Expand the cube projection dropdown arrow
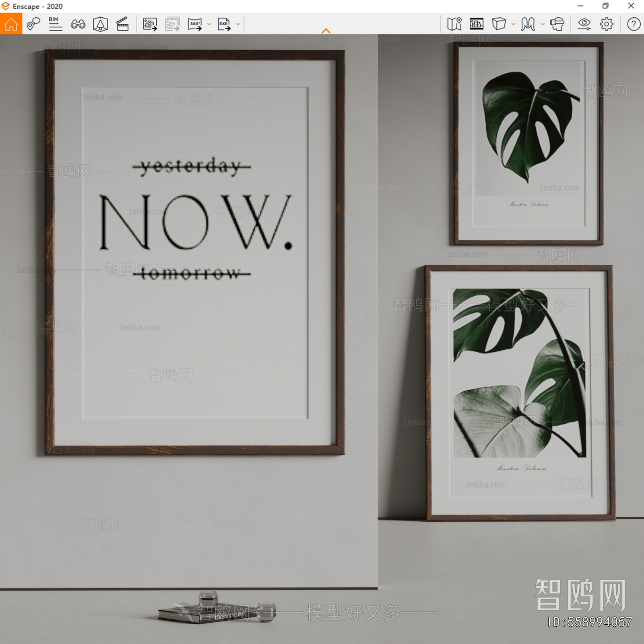 click(x=514, y=24)
